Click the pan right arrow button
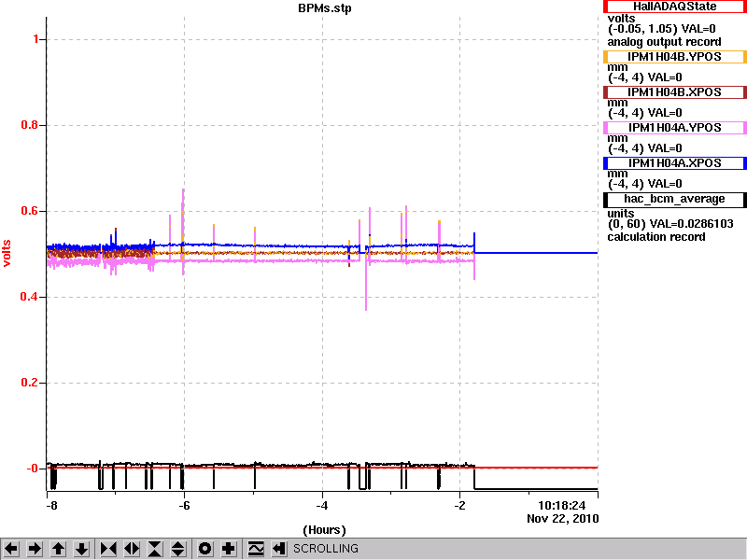The width and height of the screenshot is (747, 560). [x=35, y=549]
